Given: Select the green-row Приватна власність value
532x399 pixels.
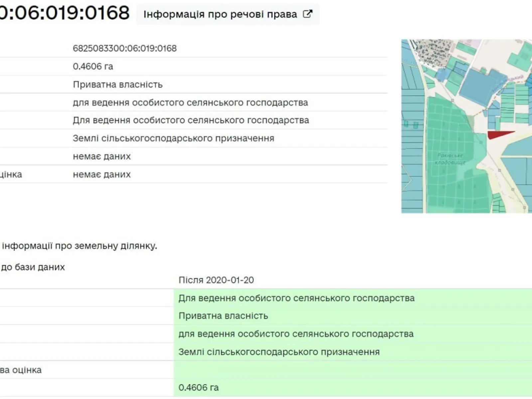Looking at the screenshot, I should point(223,316).
